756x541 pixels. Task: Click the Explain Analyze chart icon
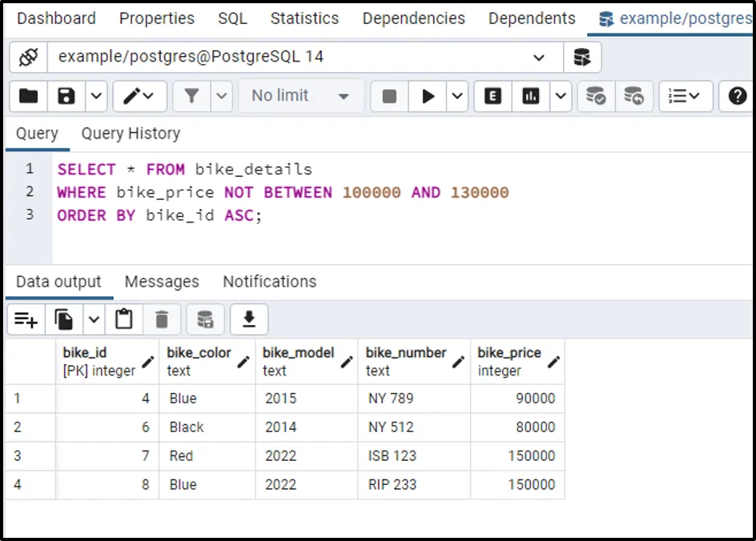530,96
